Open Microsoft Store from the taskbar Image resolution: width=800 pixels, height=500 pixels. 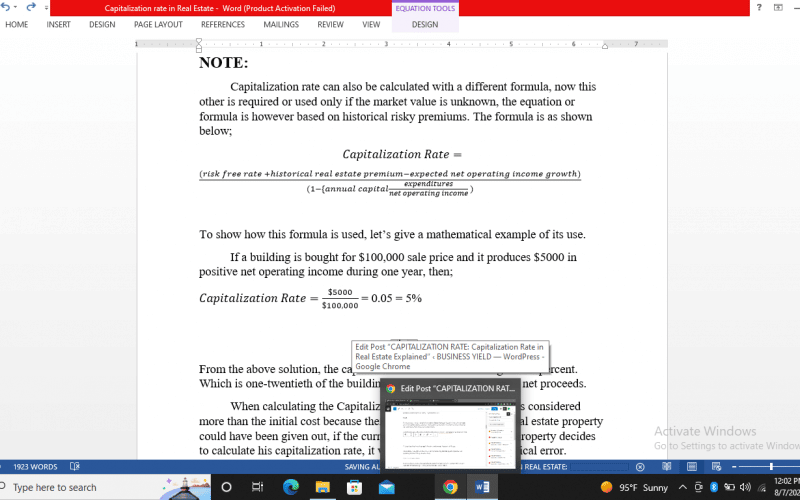pyautogui.click(x=356, y=487)
